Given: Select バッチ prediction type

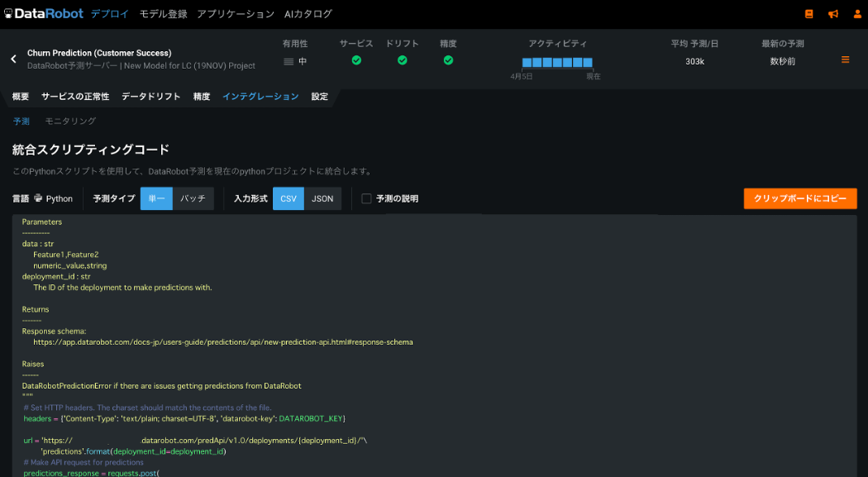Looking at the screenshot, I should (193, 198).
